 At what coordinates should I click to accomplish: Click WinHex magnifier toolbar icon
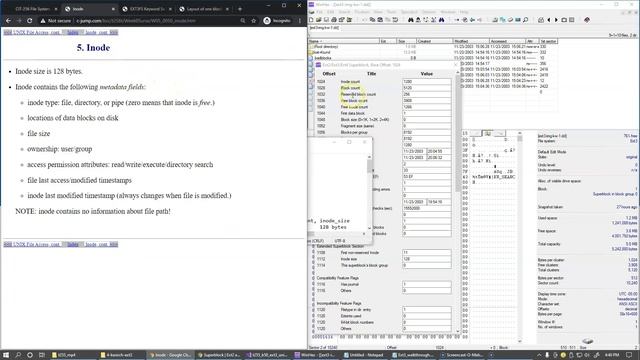pyautogui.click(x=526, y=20)
